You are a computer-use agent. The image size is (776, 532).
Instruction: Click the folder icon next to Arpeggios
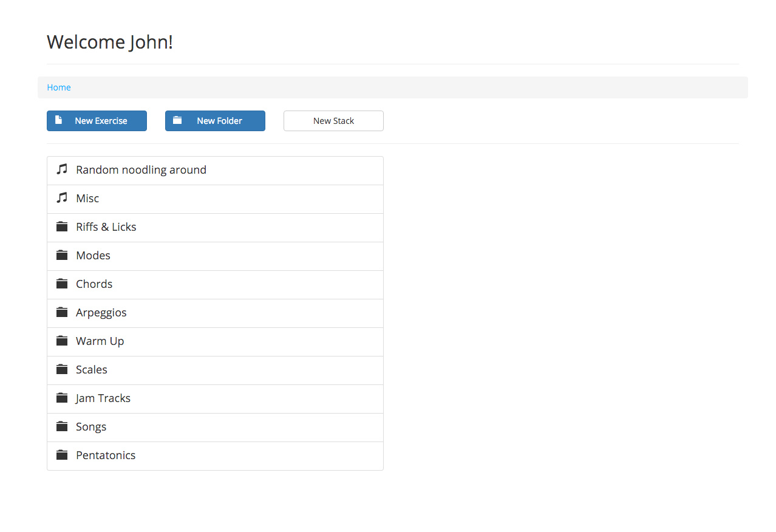pyautogui.click(x=61, y=312)
